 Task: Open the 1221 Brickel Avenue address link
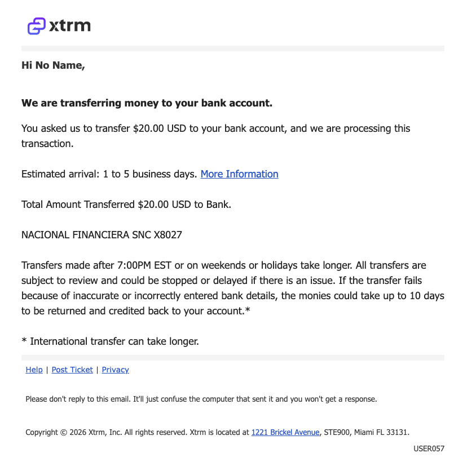(x=285, y=432)
